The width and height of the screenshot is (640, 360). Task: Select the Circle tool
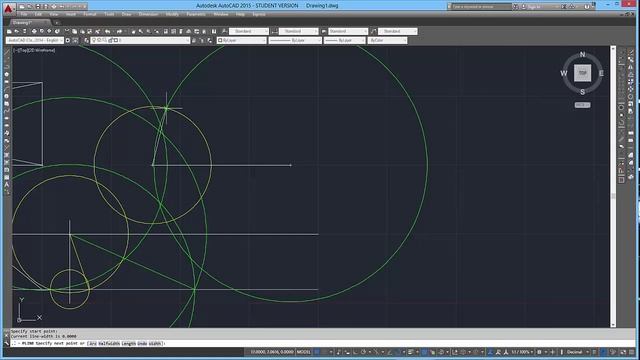(x=7, y=96)
